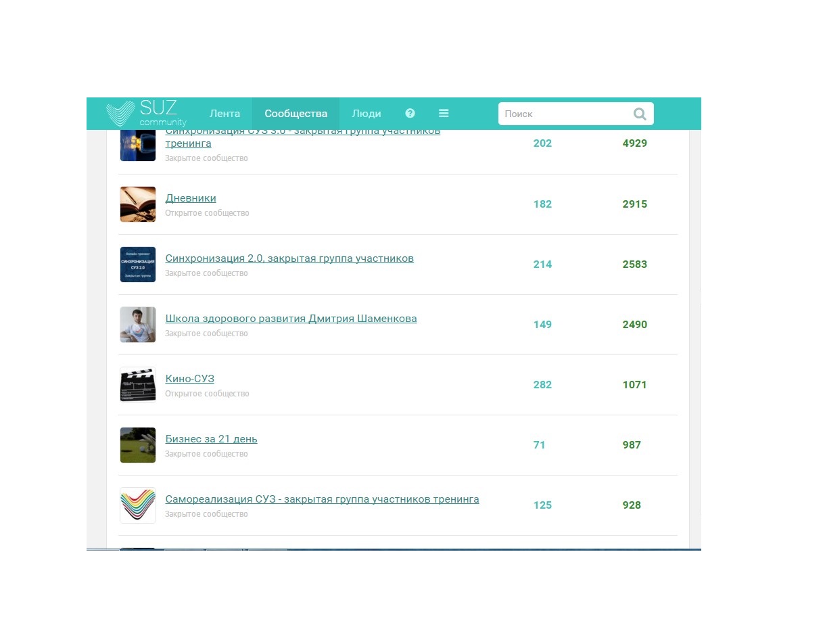
Task: Click member count 71 for Бизнес
Action: tap(539, 445)
